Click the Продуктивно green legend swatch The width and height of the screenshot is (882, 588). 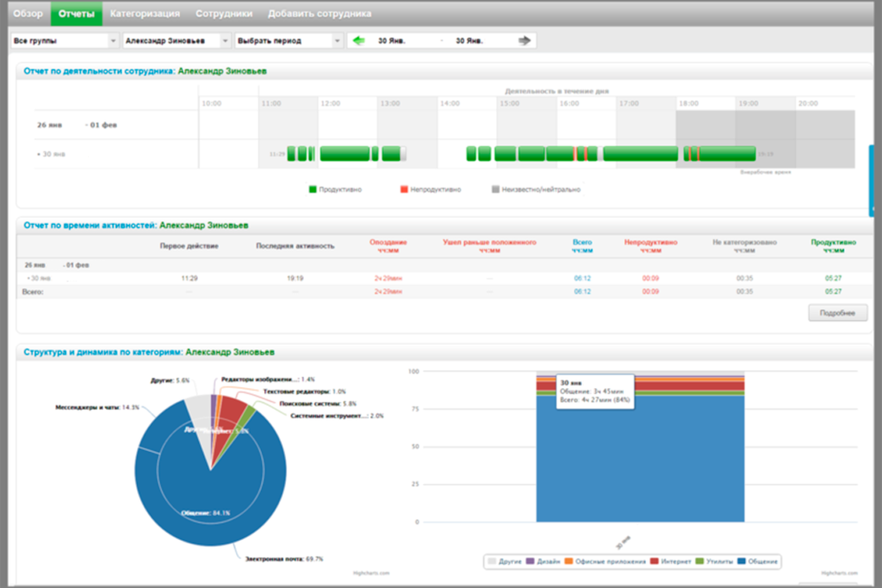pyautogui.click(x=313, y=189)
